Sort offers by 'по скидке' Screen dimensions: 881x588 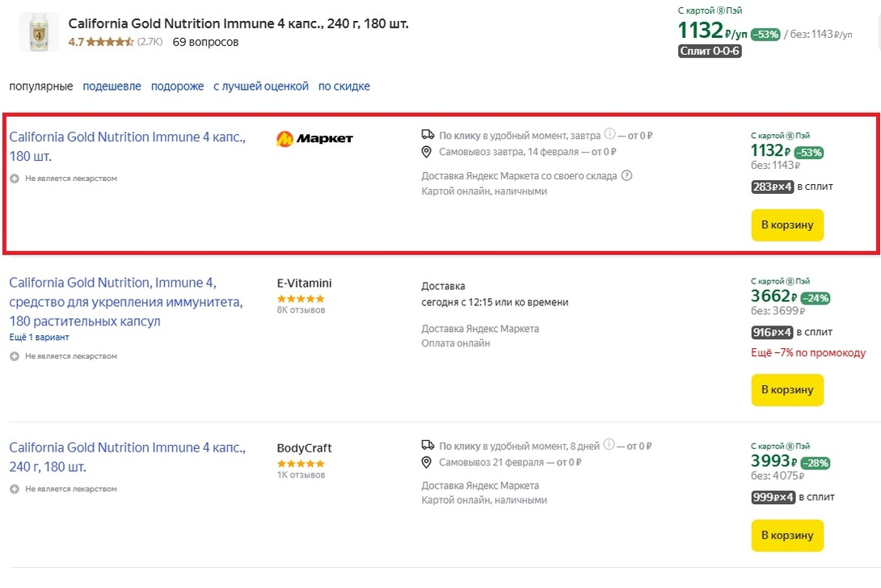click(x=344, y=86)
